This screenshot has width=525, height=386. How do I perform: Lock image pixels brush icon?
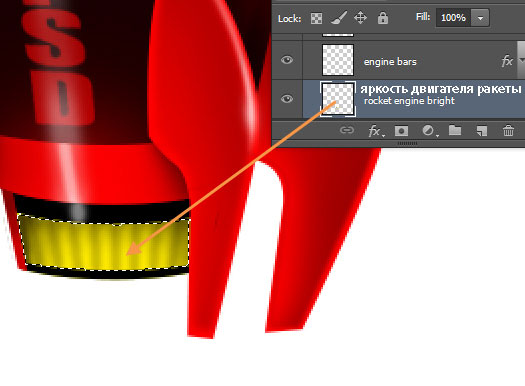coord(339,18)
